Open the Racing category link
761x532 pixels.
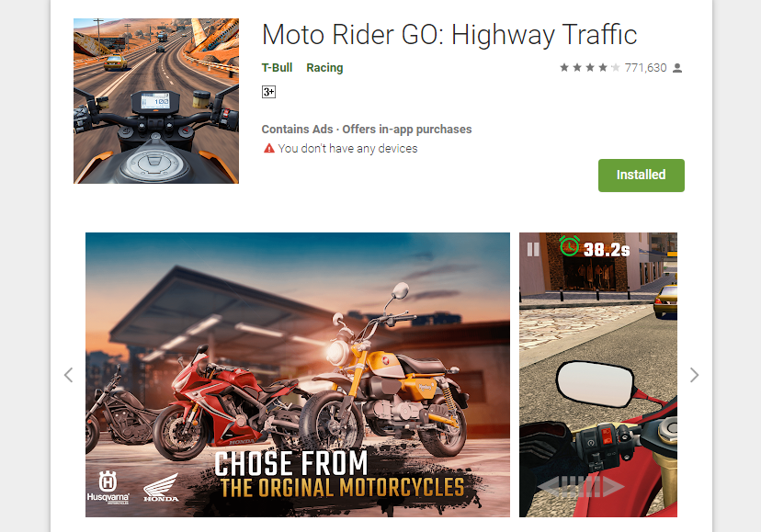click(x=324, y=68)
